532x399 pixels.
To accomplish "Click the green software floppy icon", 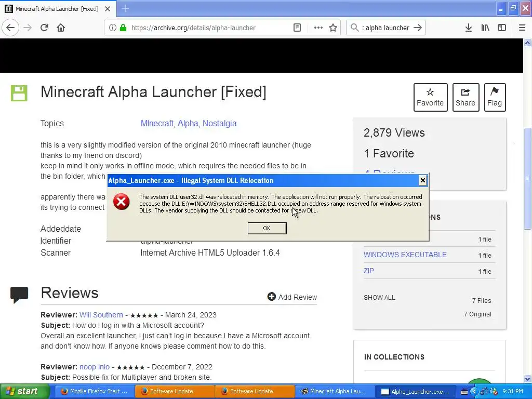I will (x=19, y=94).
